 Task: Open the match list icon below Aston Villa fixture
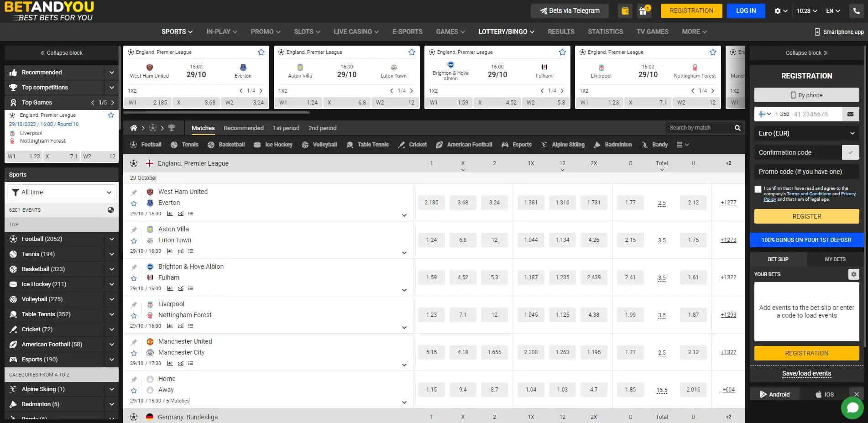(x=191, y=251)
